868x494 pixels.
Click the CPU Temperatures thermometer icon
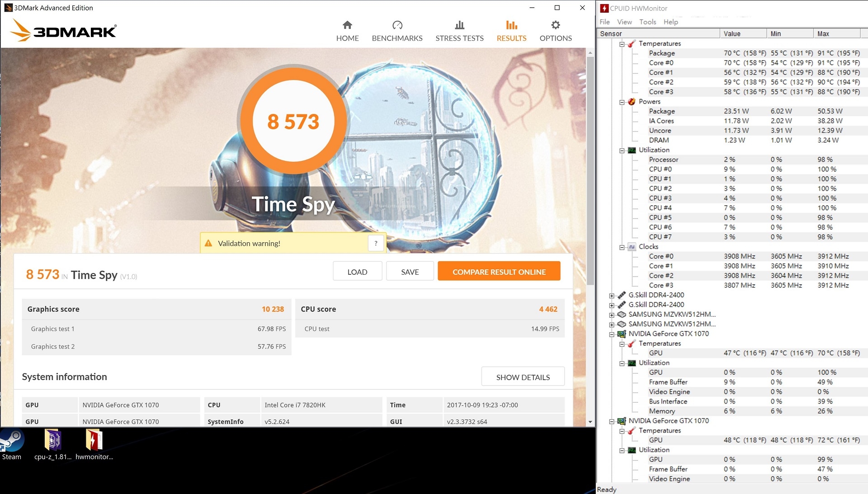click(632, 43)
